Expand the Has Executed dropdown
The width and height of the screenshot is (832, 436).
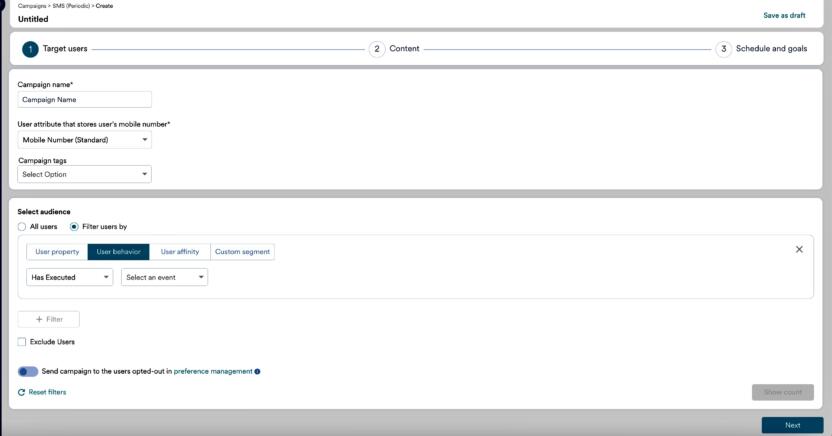70,277
